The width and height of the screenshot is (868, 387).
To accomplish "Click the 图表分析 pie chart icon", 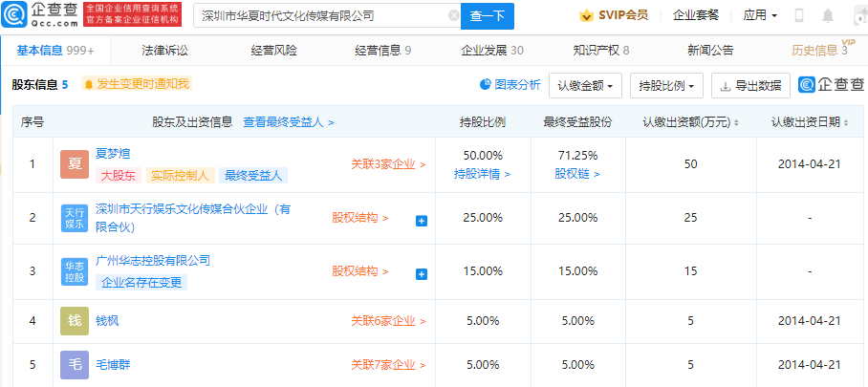I will [x=486, y=84].
